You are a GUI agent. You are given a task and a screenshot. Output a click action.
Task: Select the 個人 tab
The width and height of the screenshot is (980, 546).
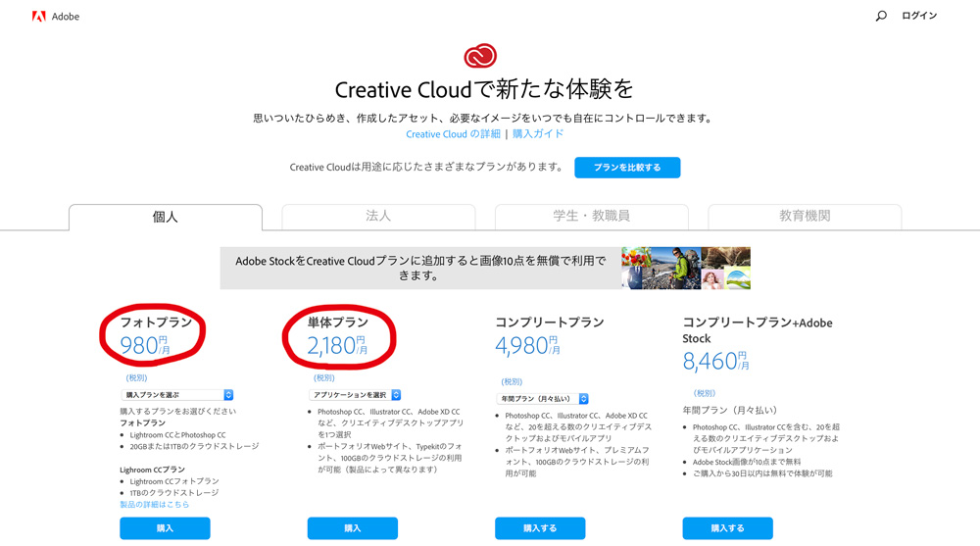click(166, 217)
